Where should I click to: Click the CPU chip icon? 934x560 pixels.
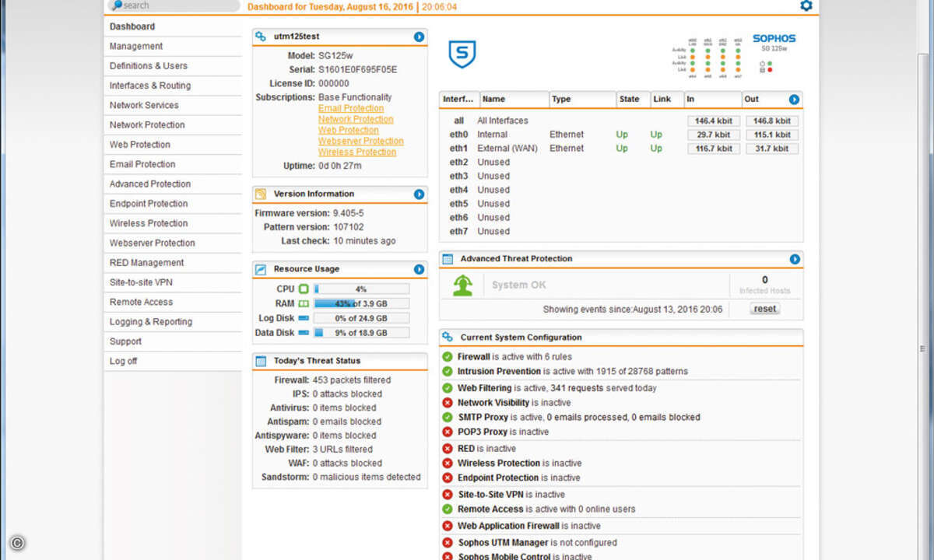(x=304, y=289)
